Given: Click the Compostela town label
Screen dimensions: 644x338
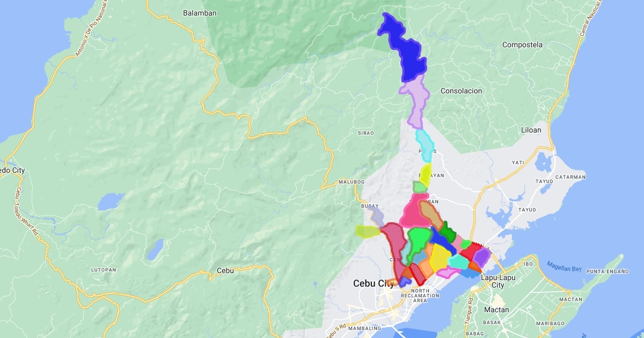Looking at the screenshot, I should tap(522, 45).
